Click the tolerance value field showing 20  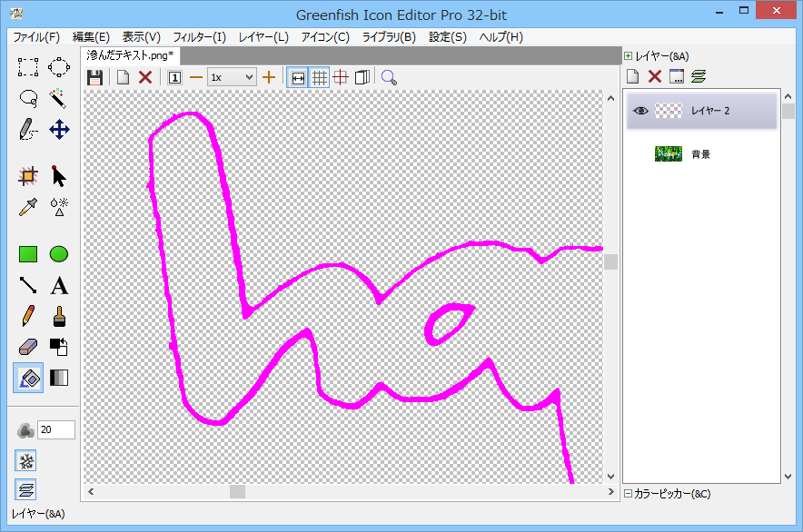[x=55, y=430]
